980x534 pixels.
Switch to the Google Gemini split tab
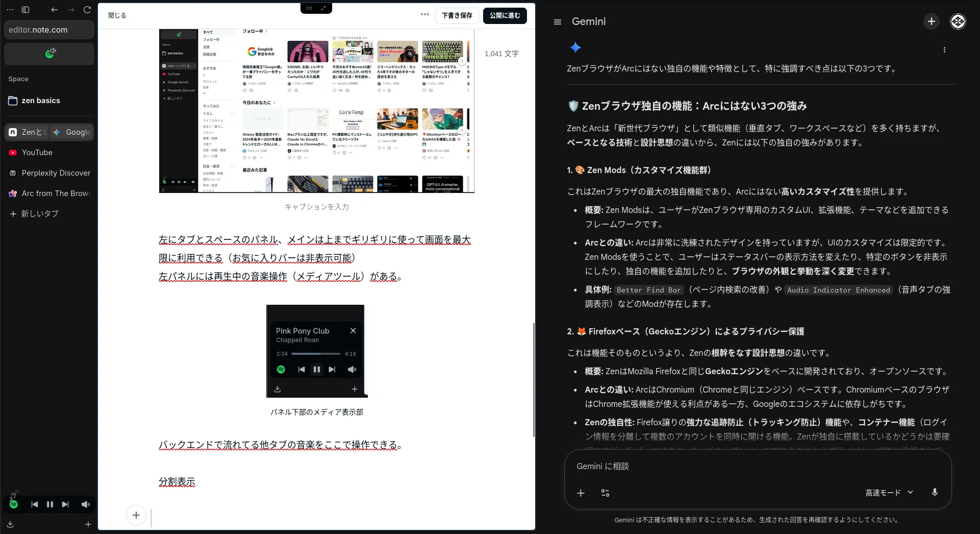[x=71, y=132]
